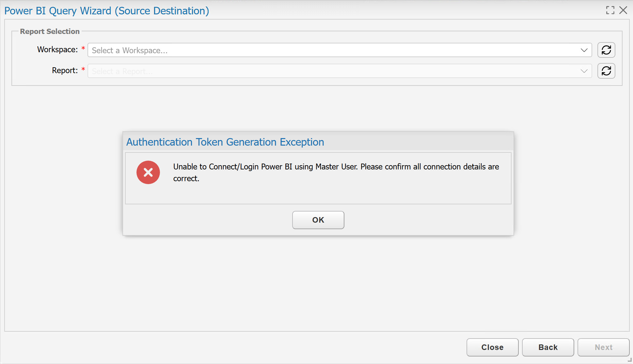Click the 'Power BI Query Wizard' window title
The width and height of the screenshot is (633, 364).
click(x=107, y=11)
